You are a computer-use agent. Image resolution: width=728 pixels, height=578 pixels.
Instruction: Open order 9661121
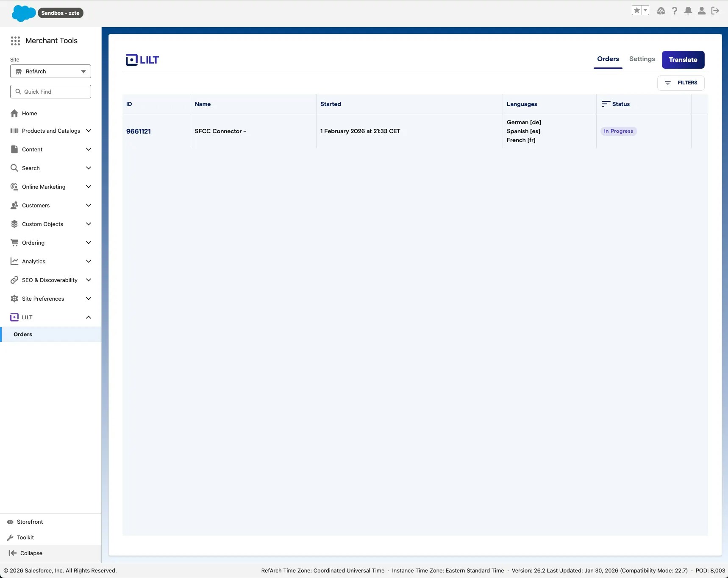click(139, 131)
